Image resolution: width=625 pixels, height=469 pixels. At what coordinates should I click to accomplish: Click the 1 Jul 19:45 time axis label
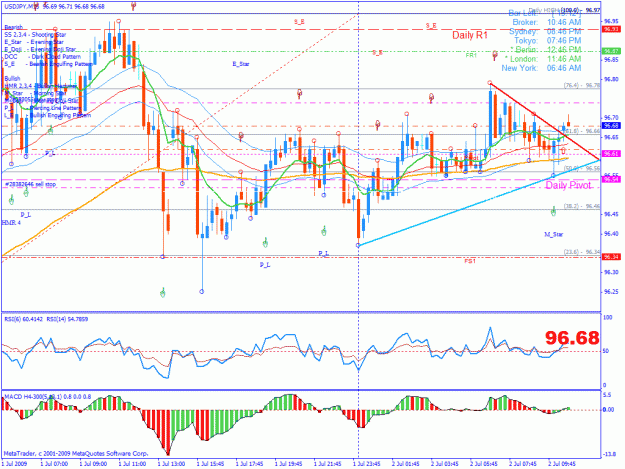[289, 464]
